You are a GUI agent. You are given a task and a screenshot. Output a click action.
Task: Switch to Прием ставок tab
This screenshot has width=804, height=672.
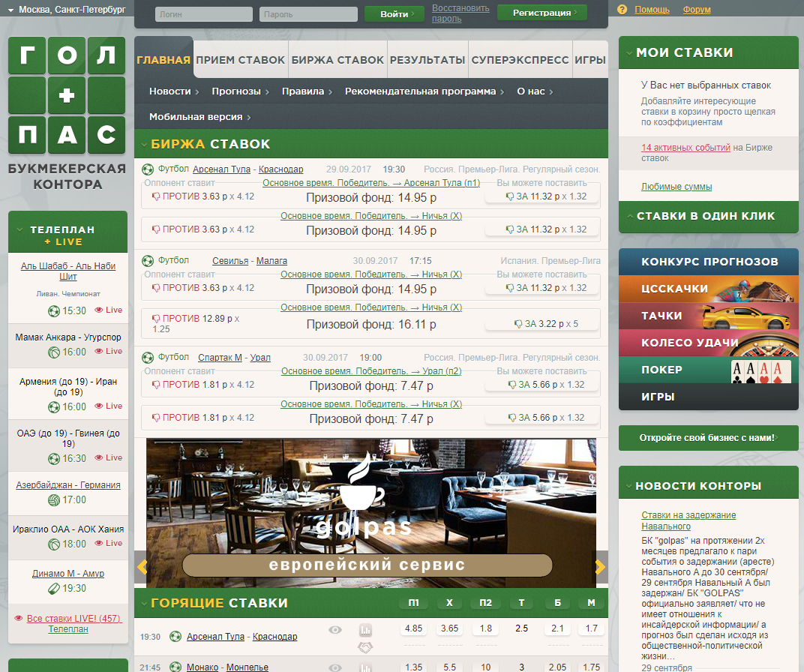click(240, 59)
